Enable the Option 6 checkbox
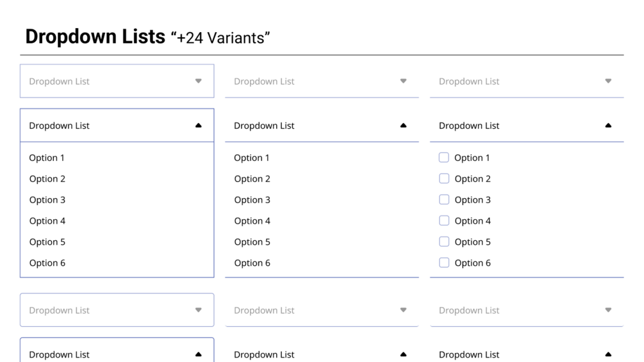 pos(444,263)
